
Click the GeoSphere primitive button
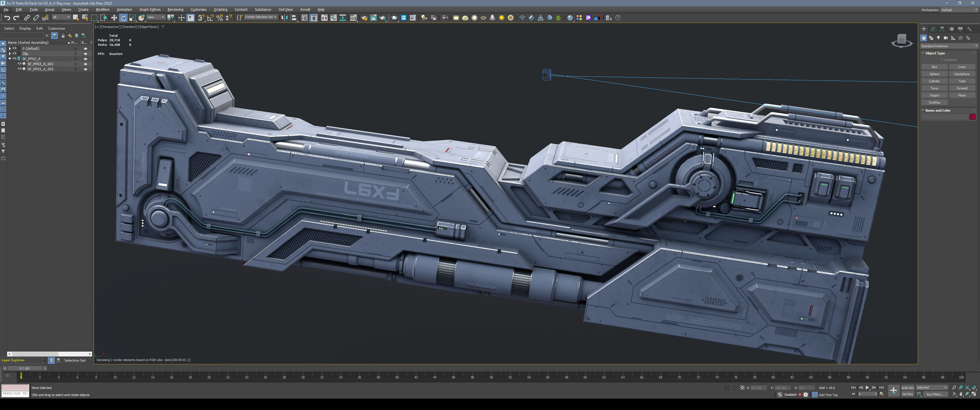[x=962, y=74]
